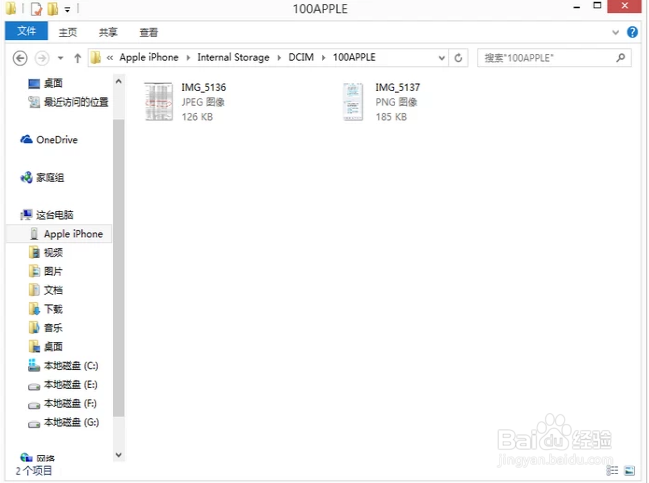Expand arrow after Apple iPhone breadcrumb
Image resolution: width=649 pixels, height=483 pixels.
[x=188, y=58]
